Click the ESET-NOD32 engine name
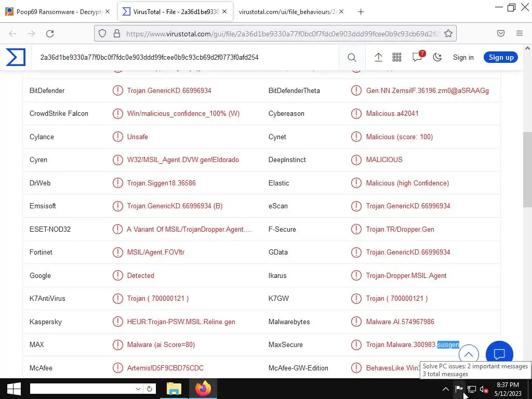 click(50, 229)
